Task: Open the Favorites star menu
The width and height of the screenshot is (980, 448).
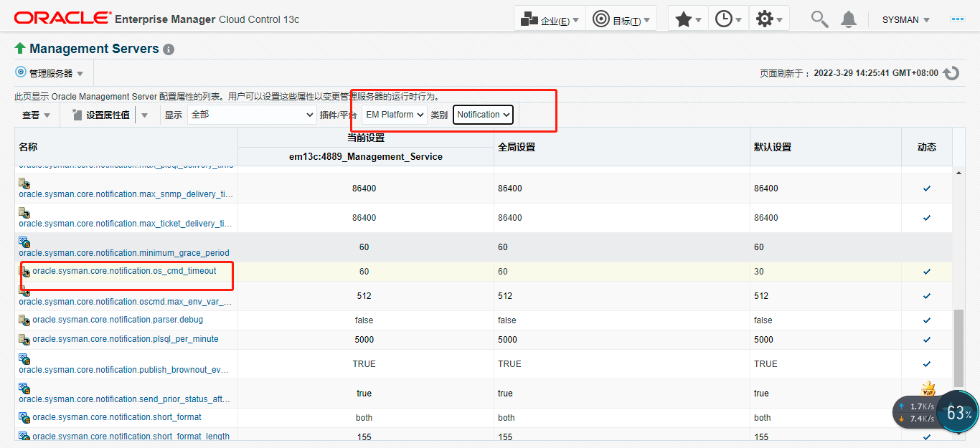Action: 688,19
